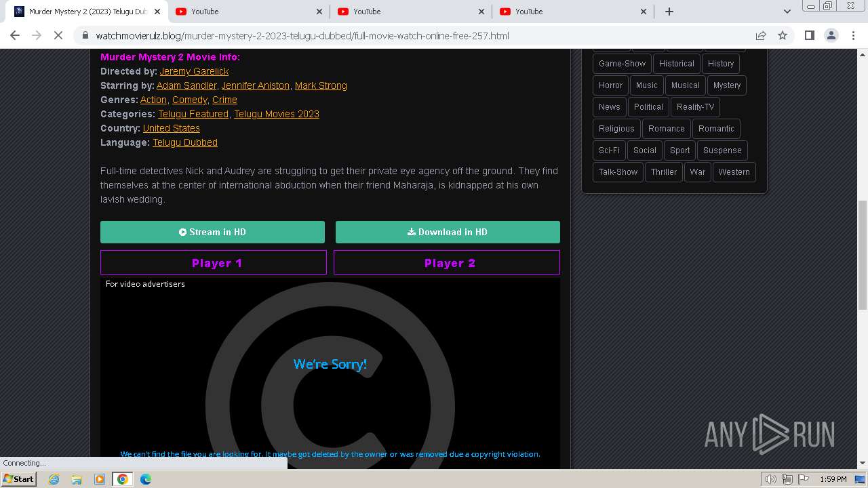The height and width of the screenshot is (488, 868).
Task: Open a new browser tab
Action: click(x=669, y=12)
